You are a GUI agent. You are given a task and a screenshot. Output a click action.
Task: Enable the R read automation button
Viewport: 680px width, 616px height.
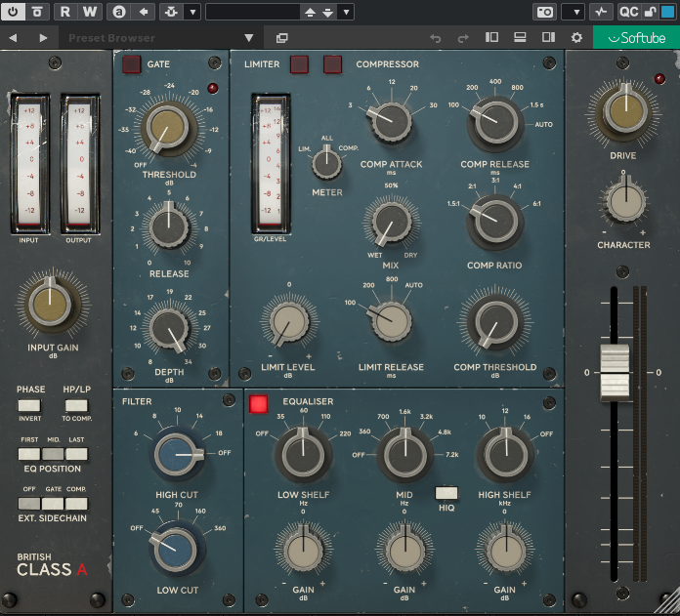click(x=65, y=12)
